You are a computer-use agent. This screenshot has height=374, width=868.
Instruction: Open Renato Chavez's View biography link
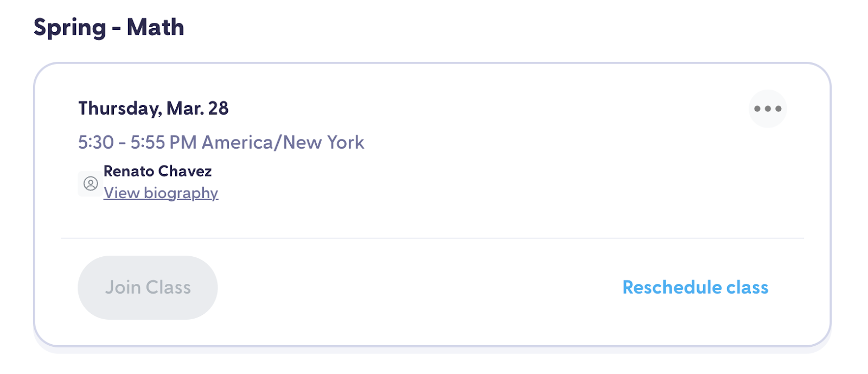point(161,193)
